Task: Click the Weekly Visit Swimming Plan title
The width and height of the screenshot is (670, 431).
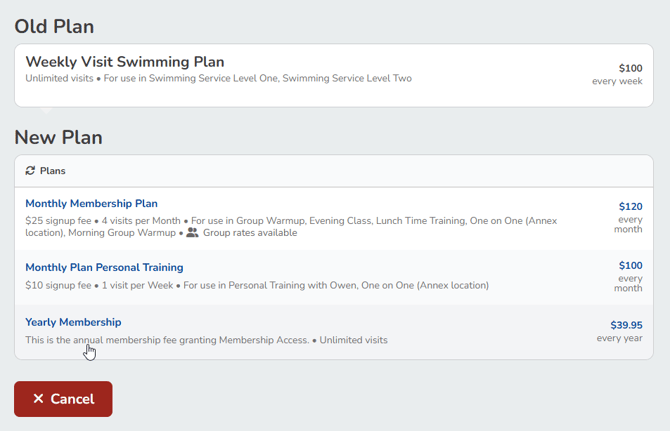Action: coord(125,62)
